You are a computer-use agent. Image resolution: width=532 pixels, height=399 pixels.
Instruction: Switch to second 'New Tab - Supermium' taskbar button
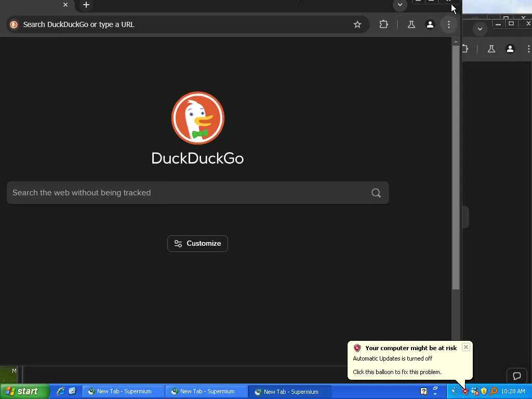tap(206, 392)
